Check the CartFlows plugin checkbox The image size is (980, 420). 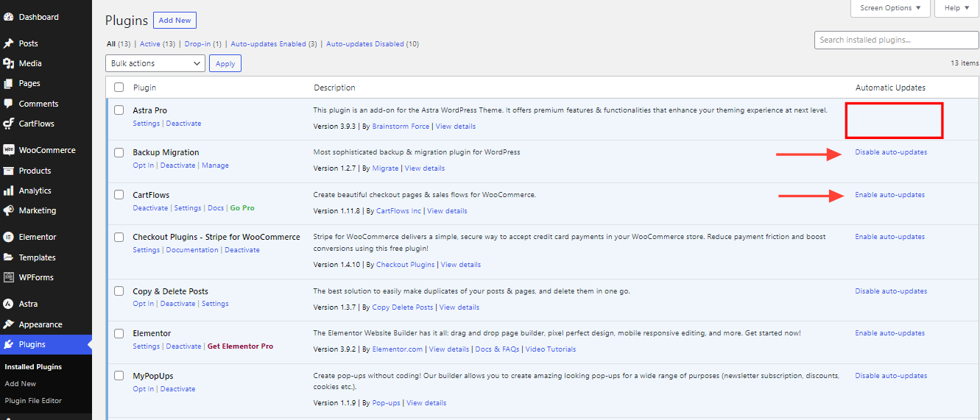[119, 195]
